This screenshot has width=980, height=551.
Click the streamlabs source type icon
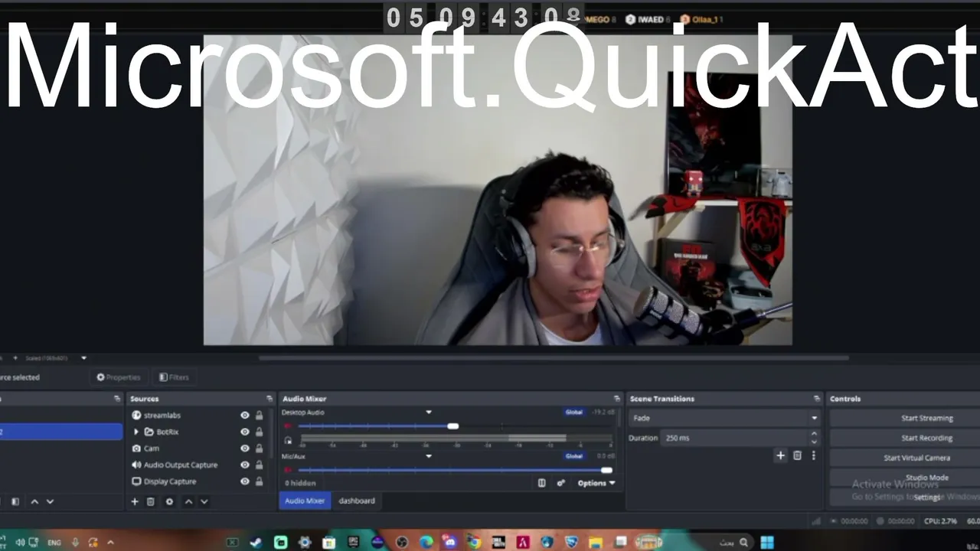[136, 416]
